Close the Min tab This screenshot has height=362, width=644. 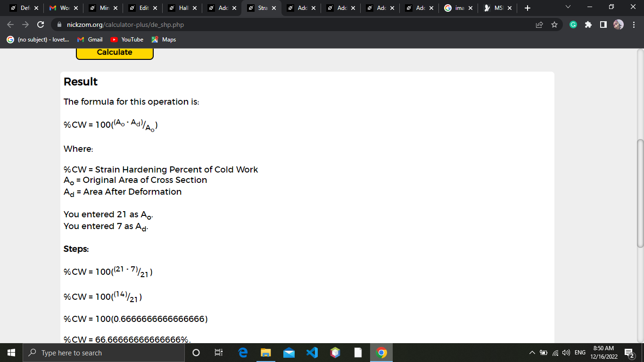(x=116, y=8)
